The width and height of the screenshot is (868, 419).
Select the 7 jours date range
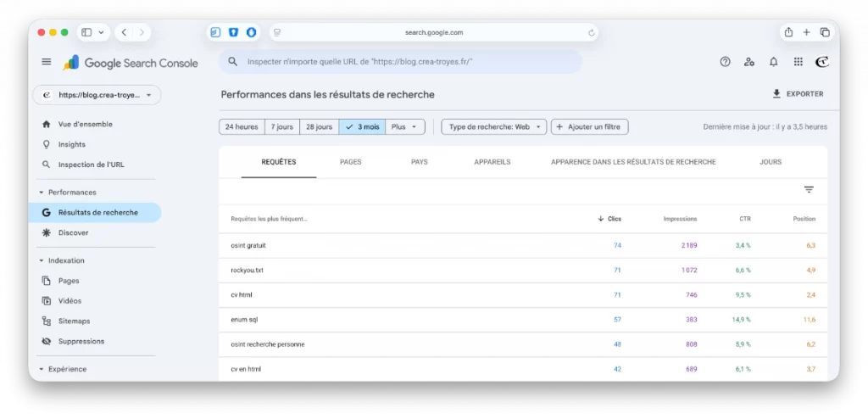[284, 127]
